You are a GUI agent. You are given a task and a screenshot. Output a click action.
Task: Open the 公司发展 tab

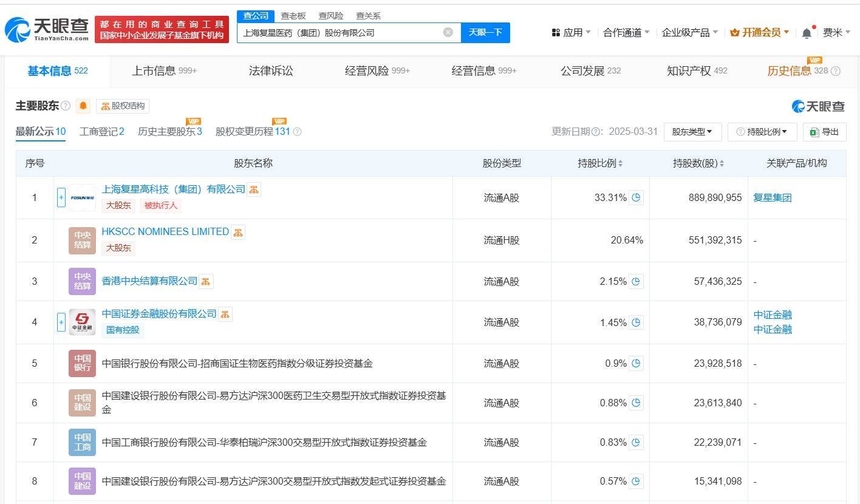coord(590,71)
